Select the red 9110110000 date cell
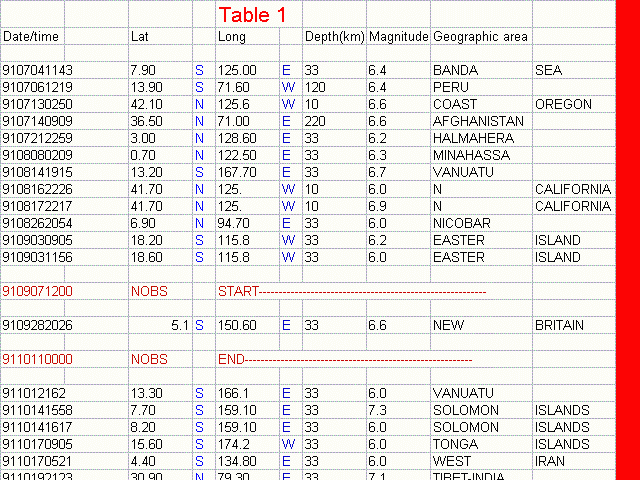Screen dimensions: 640x480 38,359
